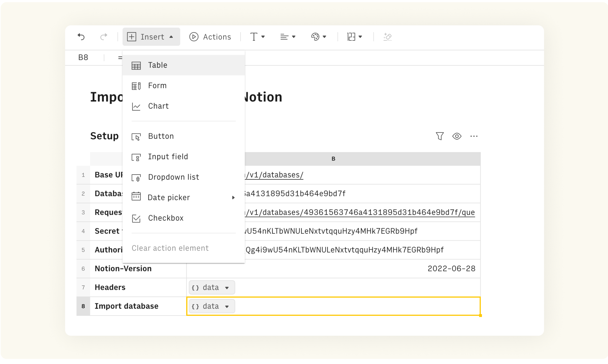Open the three-dot more options menu
The image size is (608, 364).
(x=474, y=136)
